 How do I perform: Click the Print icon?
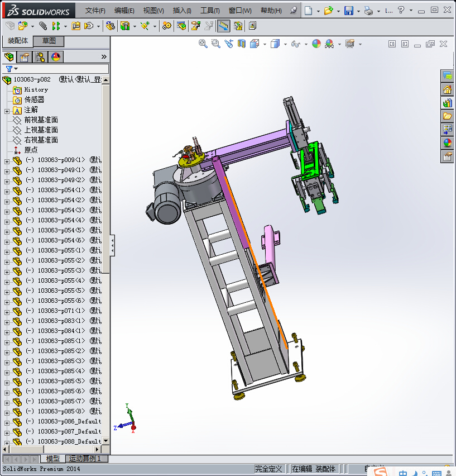[368, 11]
